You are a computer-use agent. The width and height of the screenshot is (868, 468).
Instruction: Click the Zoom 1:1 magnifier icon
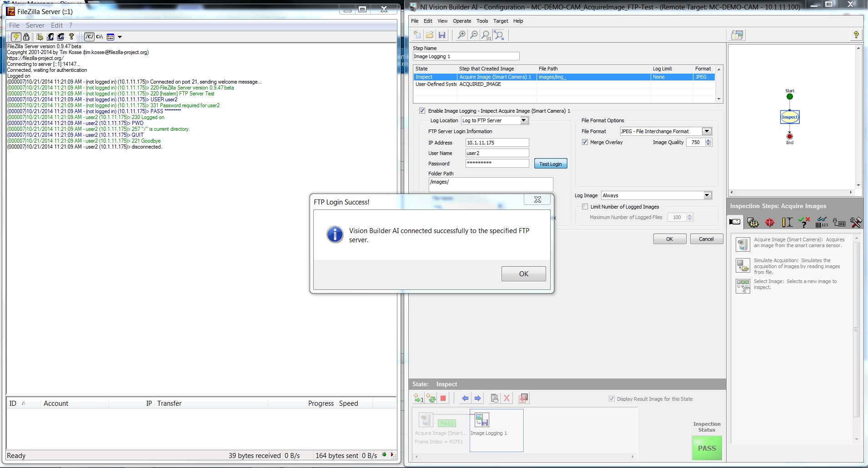[x=486, y=35]
